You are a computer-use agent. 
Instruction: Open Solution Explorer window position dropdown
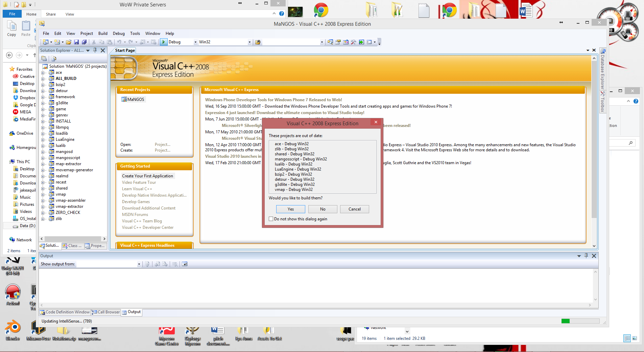click(88, 50)
